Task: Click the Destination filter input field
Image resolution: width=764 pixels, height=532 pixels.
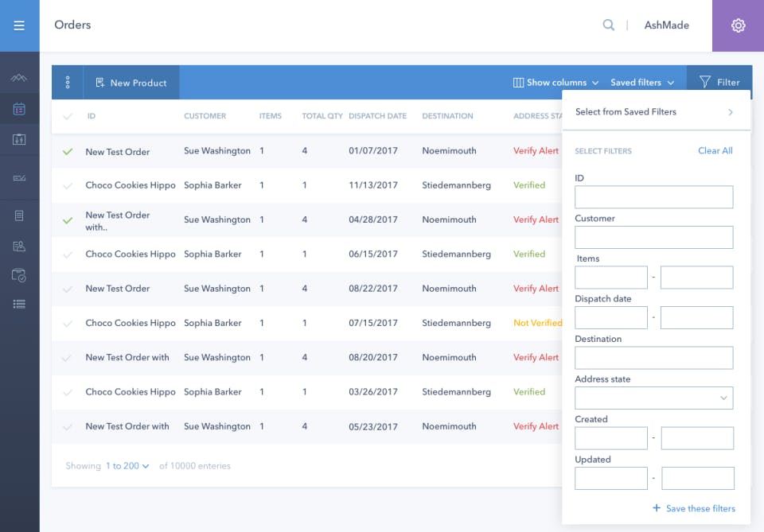Action: coord(654,358)
